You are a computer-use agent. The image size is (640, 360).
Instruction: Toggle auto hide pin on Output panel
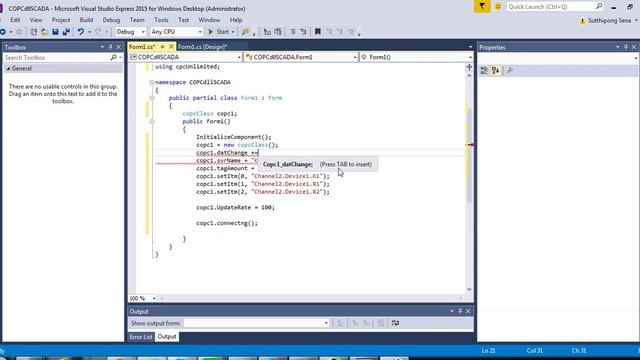[460, 311]
